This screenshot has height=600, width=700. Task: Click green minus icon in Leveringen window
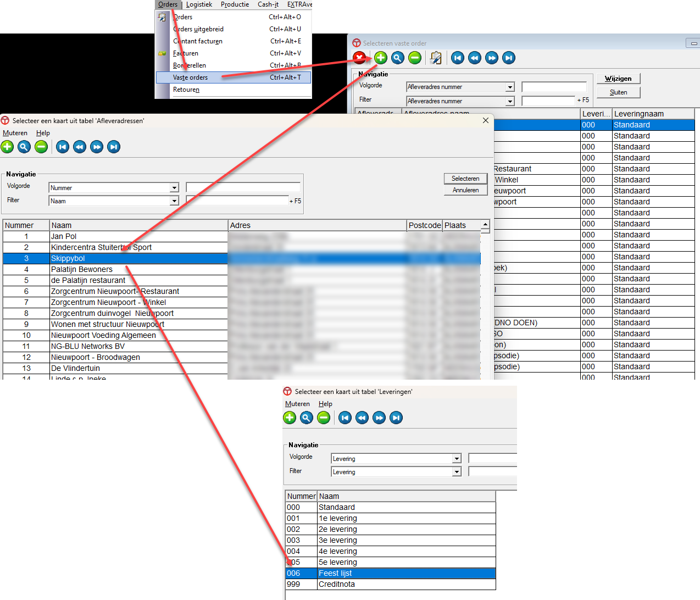[x=324, y=418]
